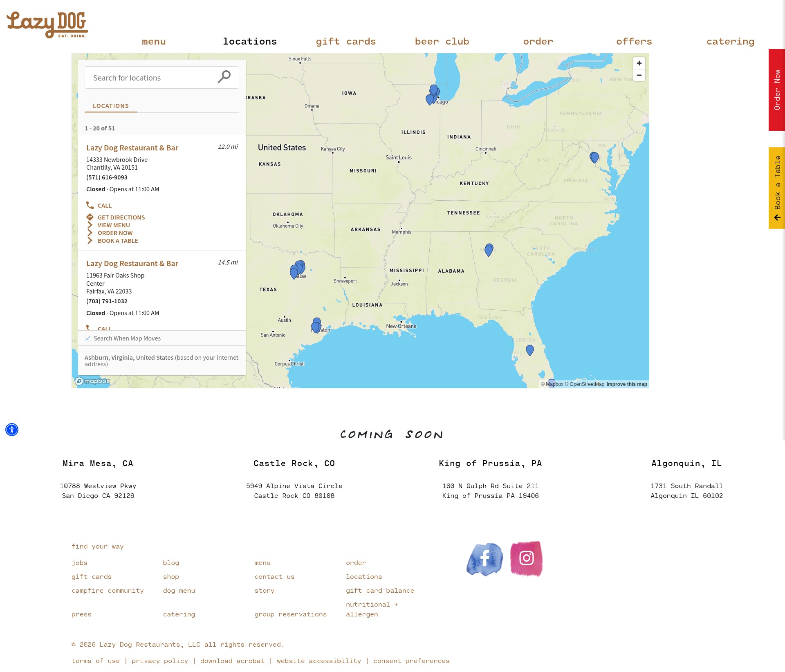The height and width of the screenshot is (672, 785).
Task: Click the yellow Book a Table side button
Action: point(777,188)
